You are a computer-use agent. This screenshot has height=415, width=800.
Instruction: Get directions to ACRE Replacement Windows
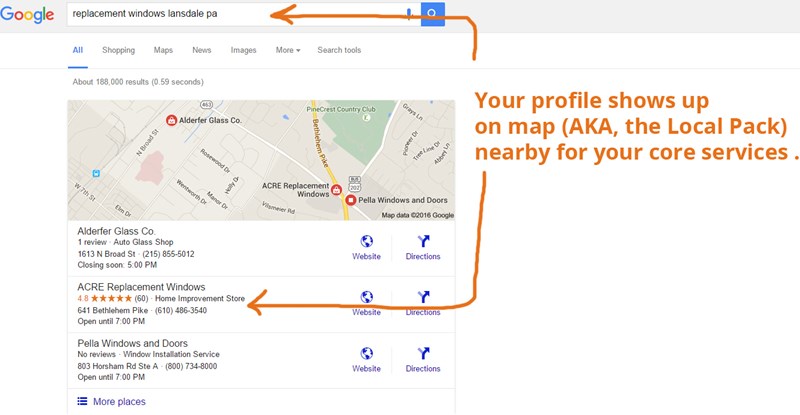[422, 298]
